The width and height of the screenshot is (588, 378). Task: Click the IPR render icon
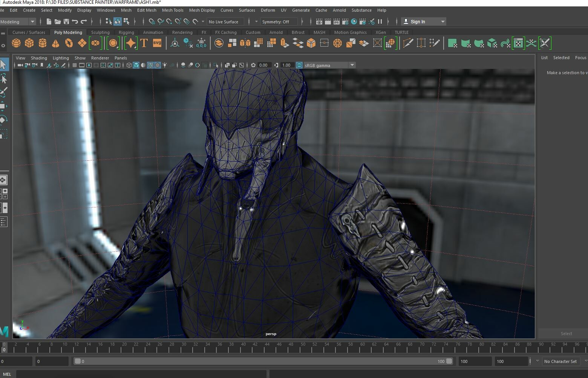point(336,22)
